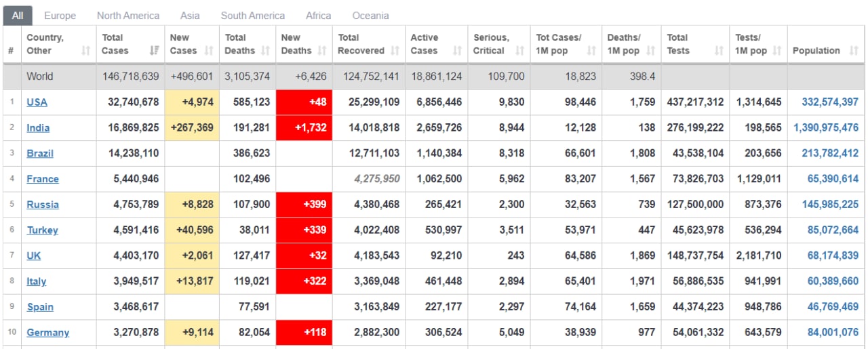Sort by Serious, Critical arrow icon
The height and width of the screenshot is (349, 868).
(519, 51)
